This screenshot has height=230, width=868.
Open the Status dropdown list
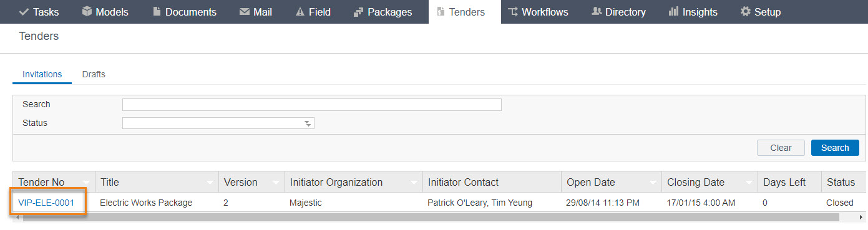(218, 123)
